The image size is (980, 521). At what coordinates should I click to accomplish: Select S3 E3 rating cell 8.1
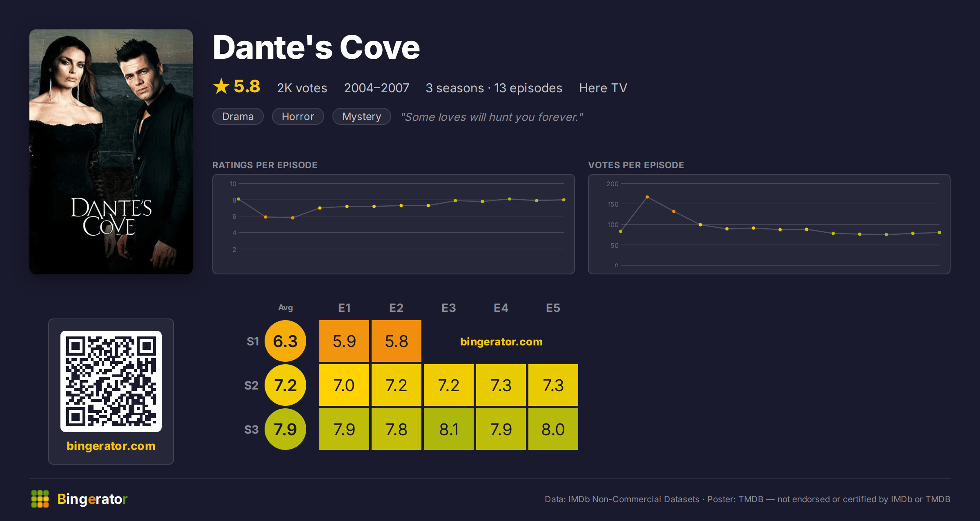(x=449, y=429)
